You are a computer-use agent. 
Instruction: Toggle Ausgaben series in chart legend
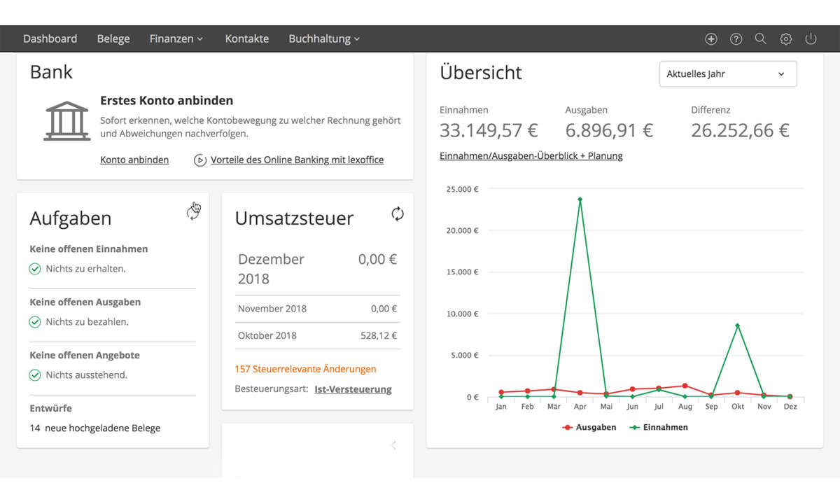click(x=589, y=427)
